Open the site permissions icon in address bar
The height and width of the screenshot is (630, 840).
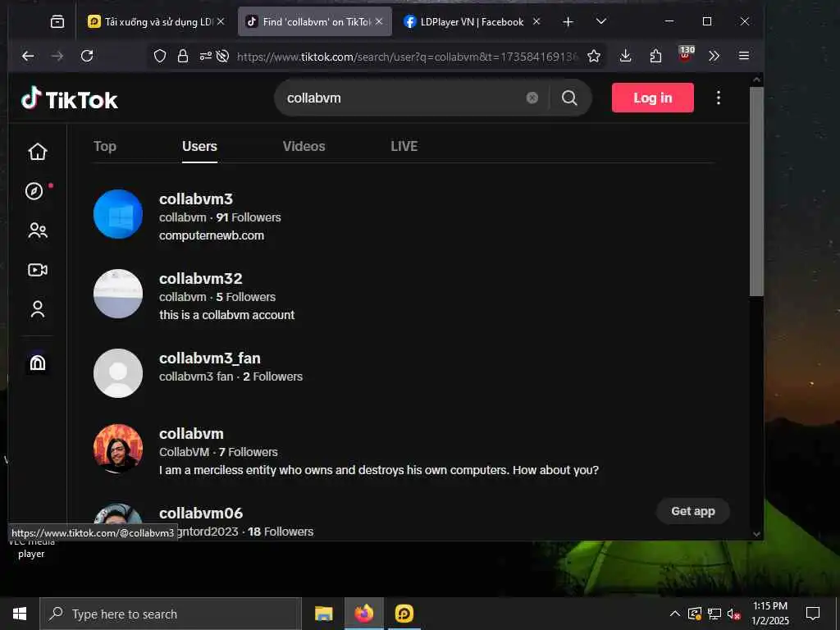pyautogui.click(x=206, y=56)
